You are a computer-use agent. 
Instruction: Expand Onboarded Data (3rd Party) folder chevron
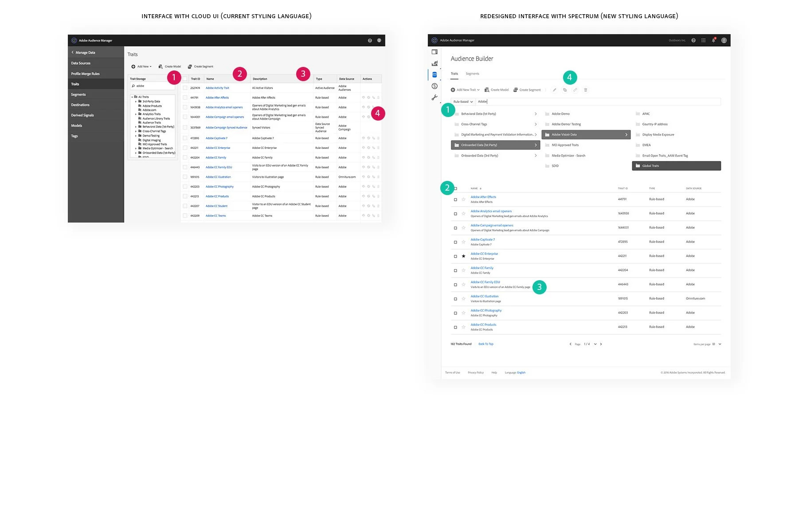(536, 156)
